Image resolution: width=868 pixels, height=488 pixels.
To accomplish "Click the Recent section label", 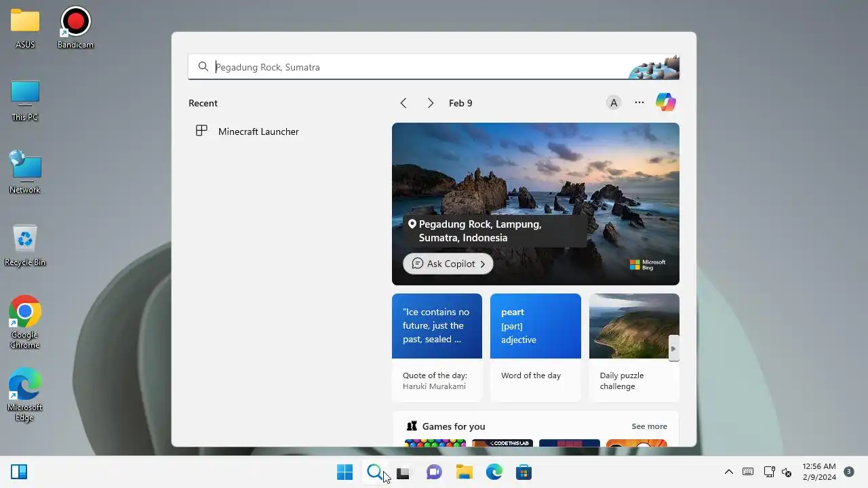I will (203, 103).
